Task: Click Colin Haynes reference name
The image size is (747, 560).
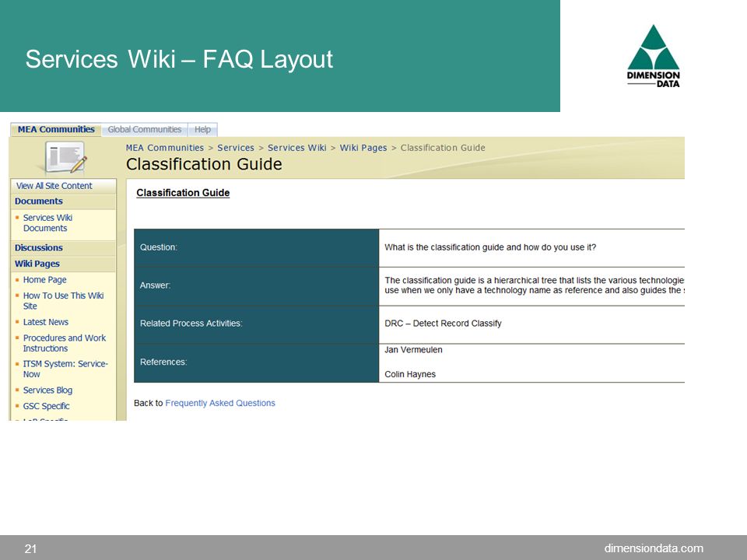Action: [x=410, y=374]
